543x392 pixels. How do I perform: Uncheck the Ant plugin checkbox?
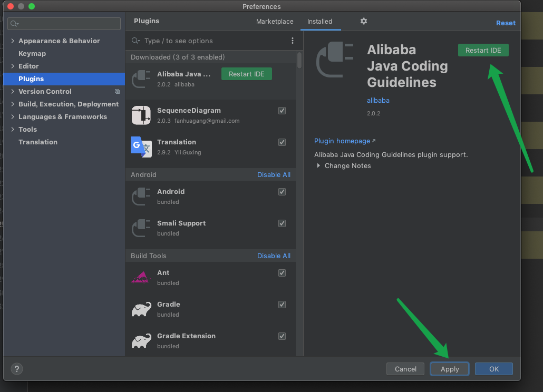pos(282,273)
